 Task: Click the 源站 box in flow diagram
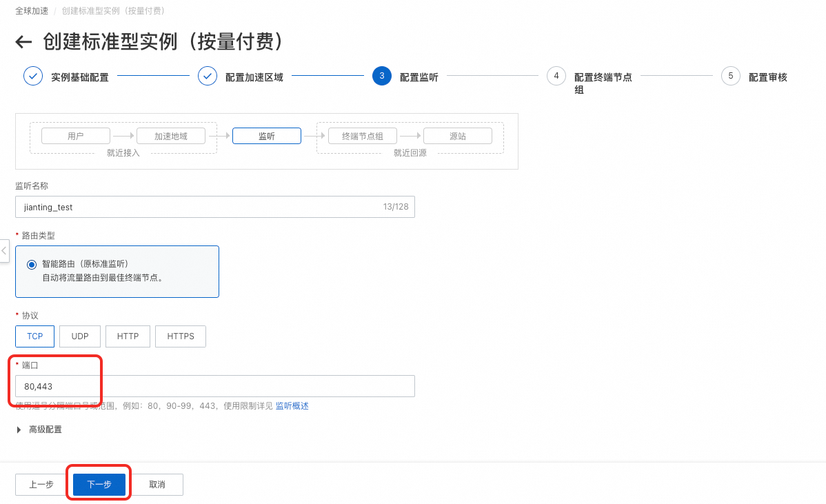pos(458,136)
